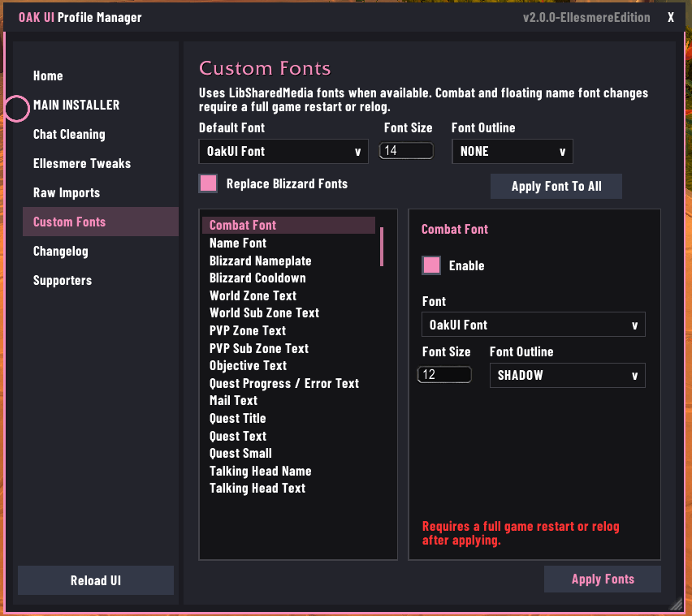692x616 pixels.
Task: Open the Chat Cleaning section
Action: pos(69,134)
